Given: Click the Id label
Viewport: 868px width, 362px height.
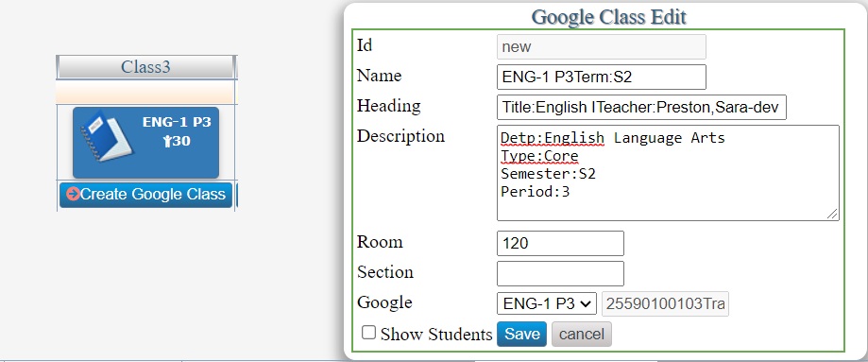Looking at the screenshot, I should (365, 45).
